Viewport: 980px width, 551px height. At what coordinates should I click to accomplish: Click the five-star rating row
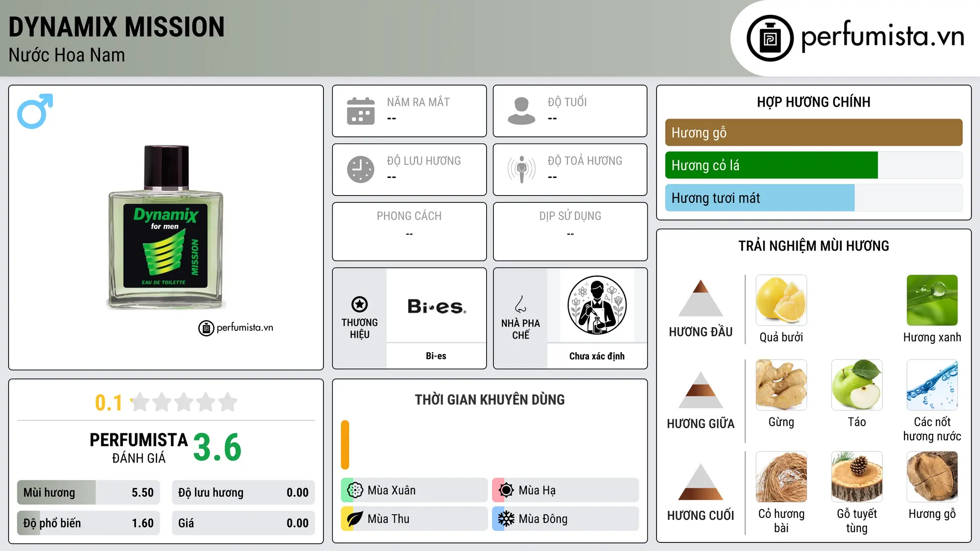pyautogui.click(x=184, y=402)
